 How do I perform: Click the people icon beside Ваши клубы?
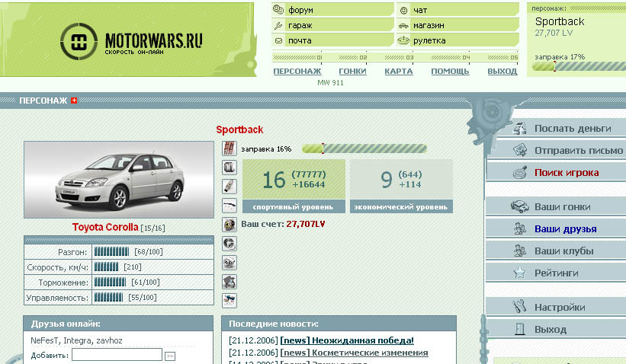click(x=519, y=251)
